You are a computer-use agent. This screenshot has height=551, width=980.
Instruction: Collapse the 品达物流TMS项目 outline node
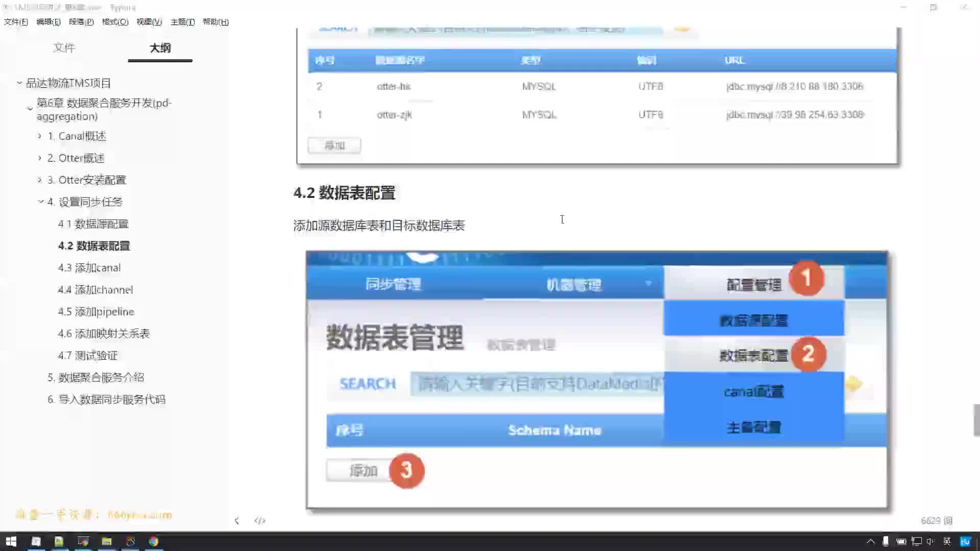19,83
